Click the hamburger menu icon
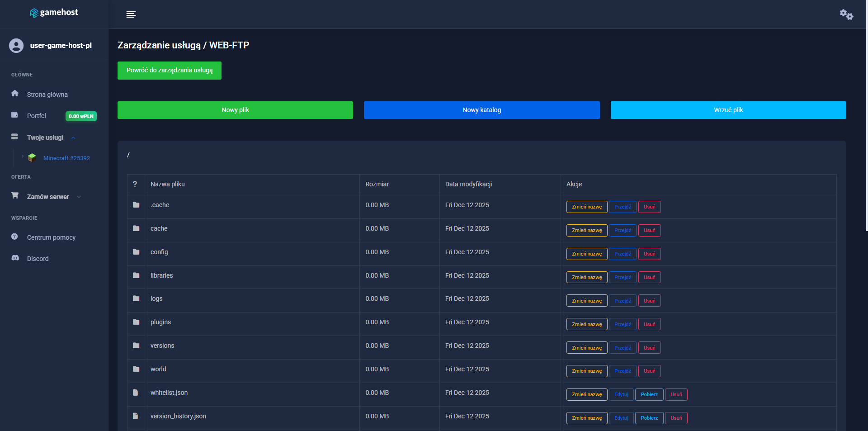868x431 pixels. [131, 14]
